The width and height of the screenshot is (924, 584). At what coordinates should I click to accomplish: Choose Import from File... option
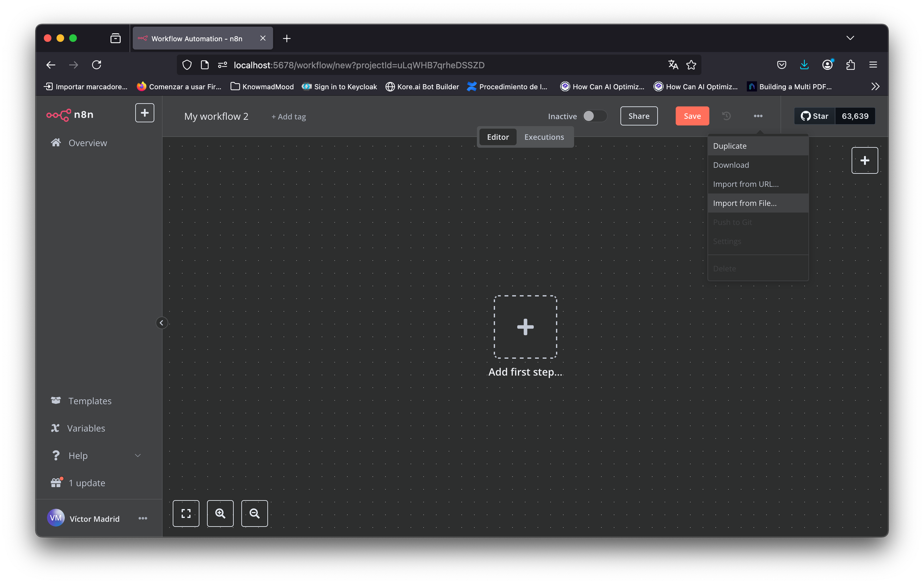[x=758, y=203]
